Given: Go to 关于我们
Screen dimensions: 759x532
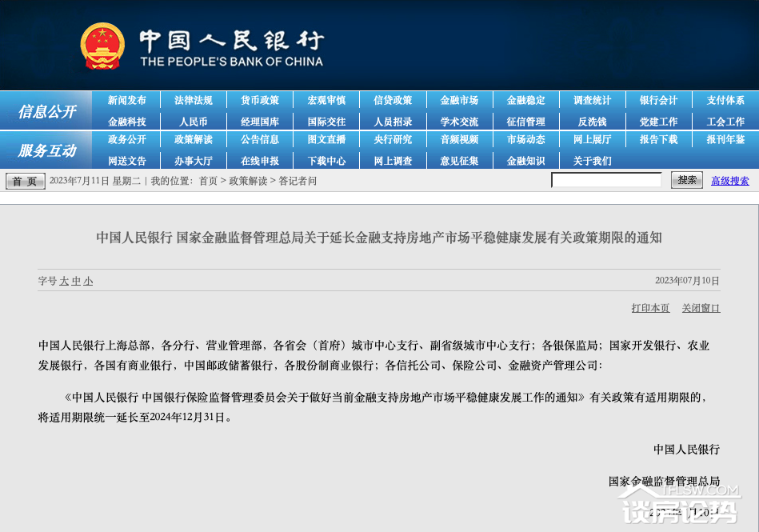Looking at the screenshot, I should tap(592, 161).
